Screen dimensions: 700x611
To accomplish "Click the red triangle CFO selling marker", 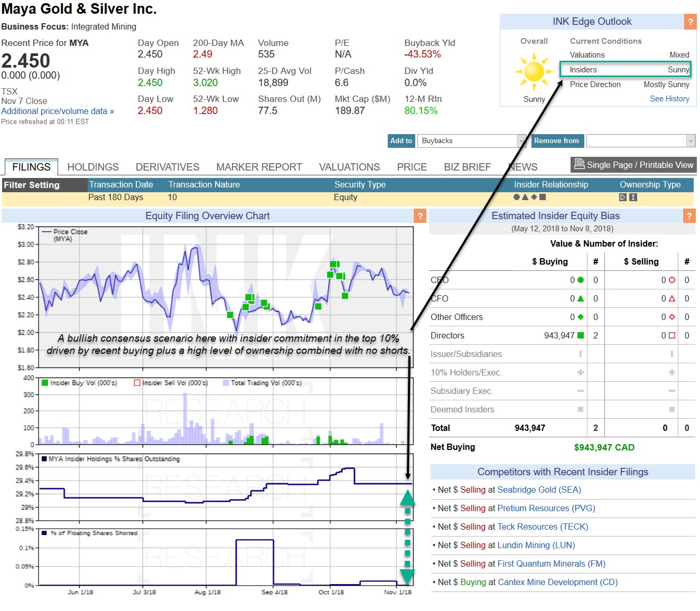I will coord(672,298).
